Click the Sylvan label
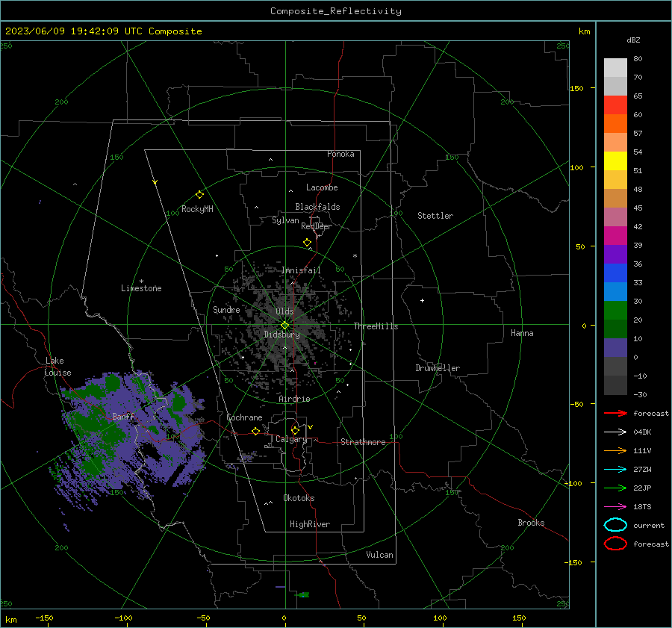672x628 pixels. 285,220
